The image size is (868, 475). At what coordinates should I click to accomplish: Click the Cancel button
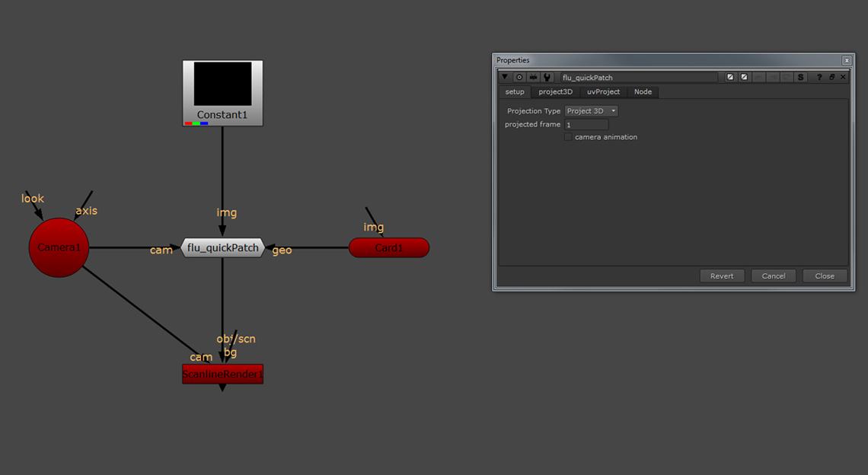(773, 276)
